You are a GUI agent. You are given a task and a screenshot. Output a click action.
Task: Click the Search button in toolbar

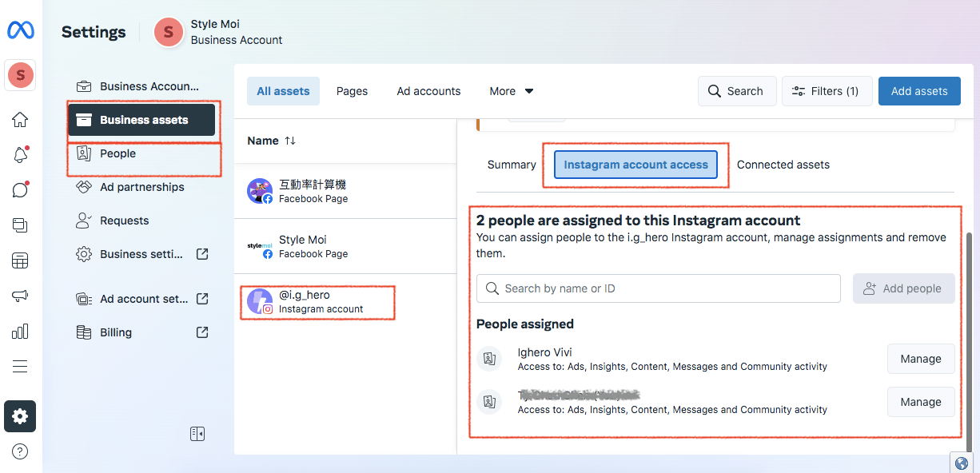(737, 91)
